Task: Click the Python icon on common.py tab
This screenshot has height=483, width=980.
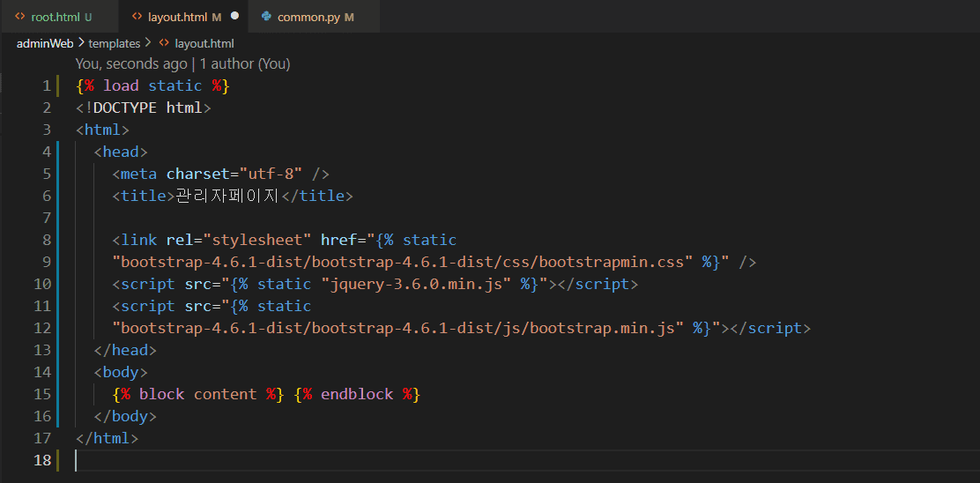Action: click(266, 17)
